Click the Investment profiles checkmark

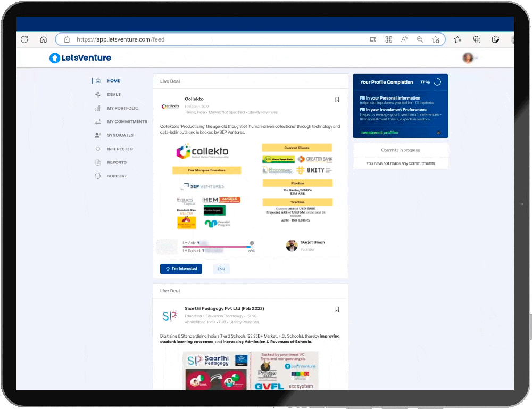438,133
